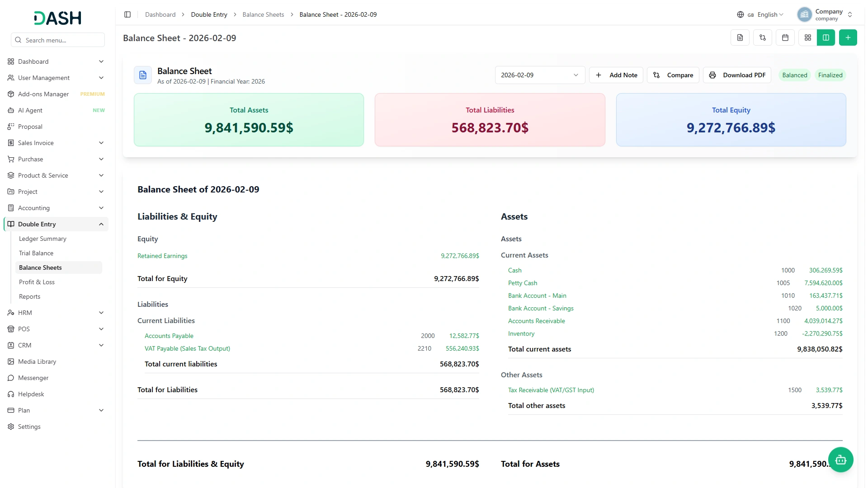Image resolution: width=868 pixels, height=488 pixels.
Task: Select Profit & Loss submenu item
Action: (59, 282)
